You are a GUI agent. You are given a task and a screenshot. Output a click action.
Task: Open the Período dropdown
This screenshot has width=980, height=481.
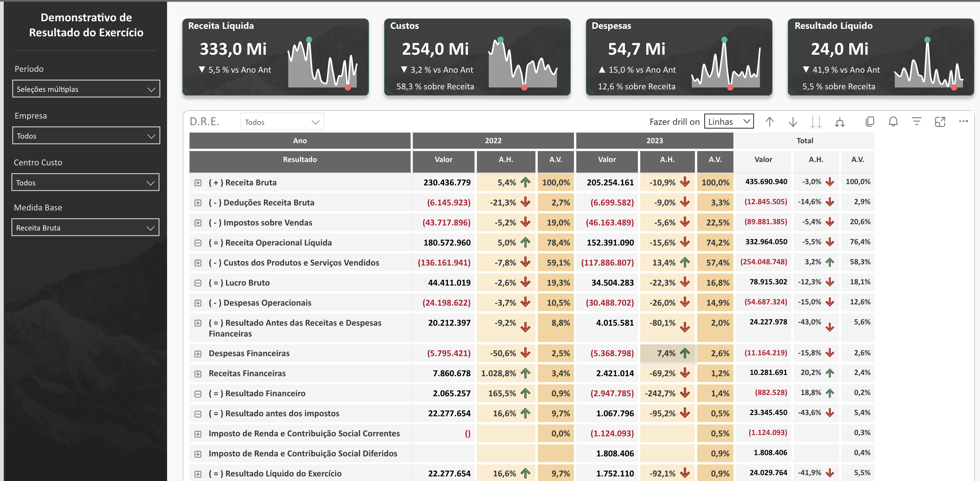tap(86, 89)
